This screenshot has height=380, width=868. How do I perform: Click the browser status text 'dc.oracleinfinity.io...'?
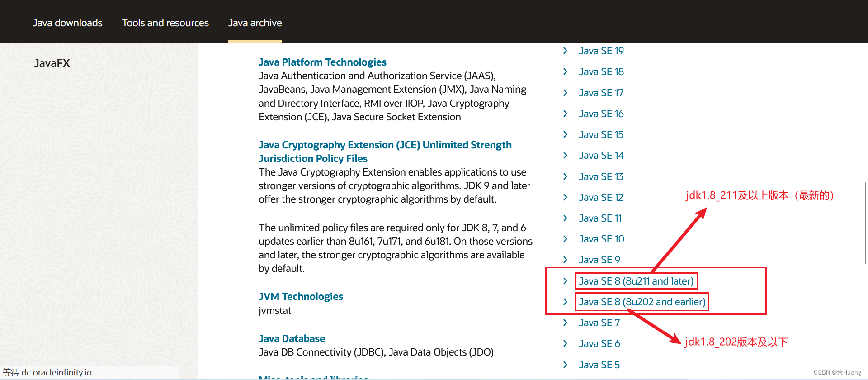click(x=60, y=372)
